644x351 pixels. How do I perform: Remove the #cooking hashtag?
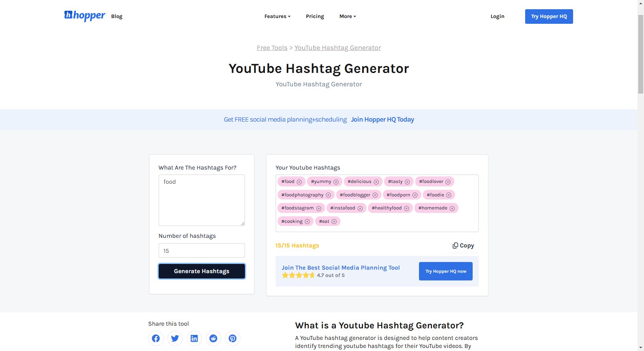point(307,221)
